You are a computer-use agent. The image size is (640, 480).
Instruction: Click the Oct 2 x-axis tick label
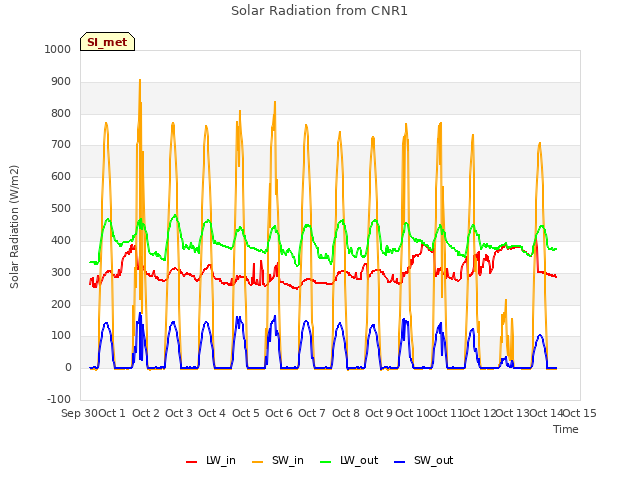pos(146,413)
